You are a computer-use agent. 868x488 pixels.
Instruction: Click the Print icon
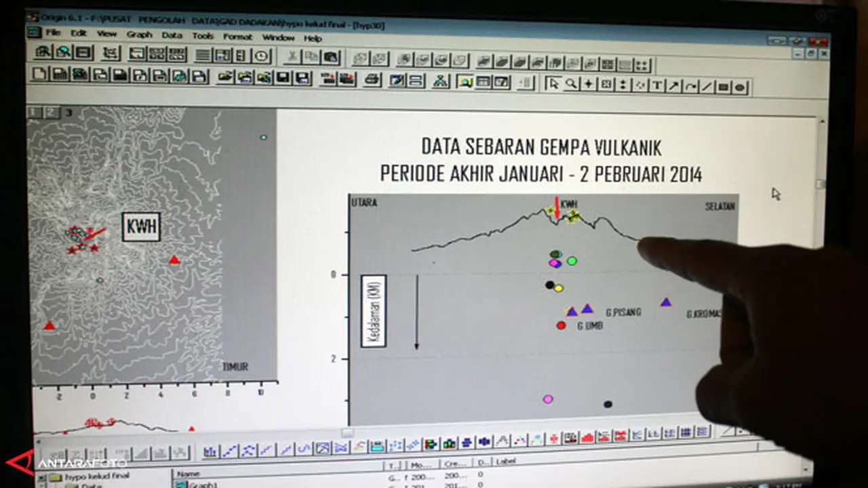click(372, 80)
